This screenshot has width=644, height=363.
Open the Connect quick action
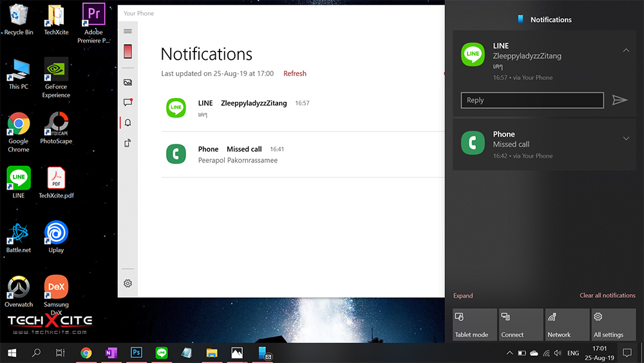(x=521, y=324)
